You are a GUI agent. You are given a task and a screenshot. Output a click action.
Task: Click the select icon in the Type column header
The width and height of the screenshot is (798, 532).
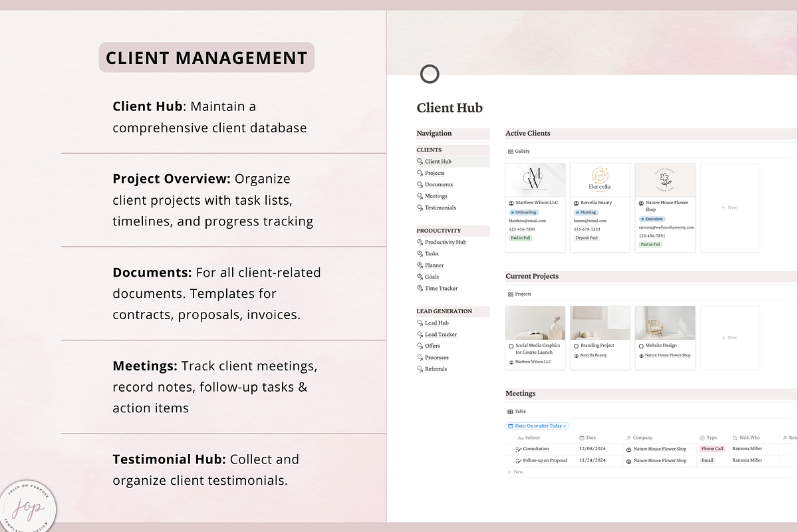[702, 438]
